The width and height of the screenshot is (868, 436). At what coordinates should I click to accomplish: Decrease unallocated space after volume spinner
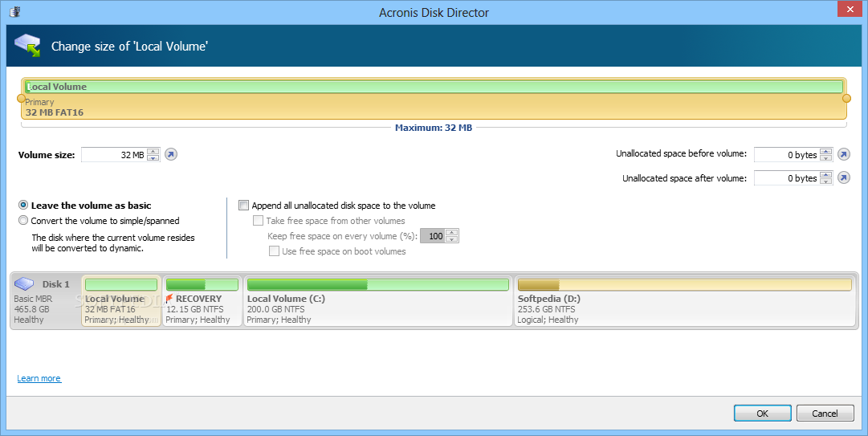(x=826, y=181)
